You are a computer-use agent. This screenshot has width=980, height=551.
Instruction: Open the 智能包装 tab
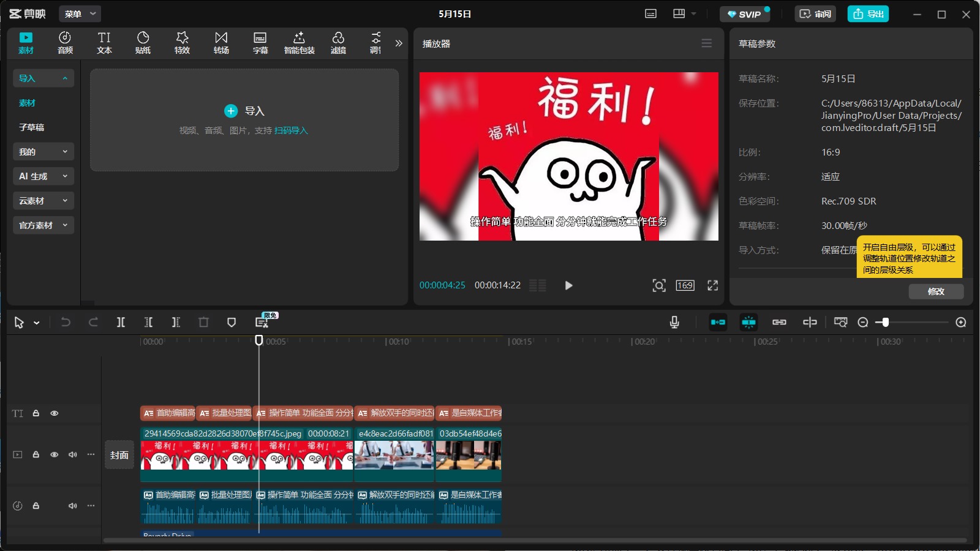299,43
